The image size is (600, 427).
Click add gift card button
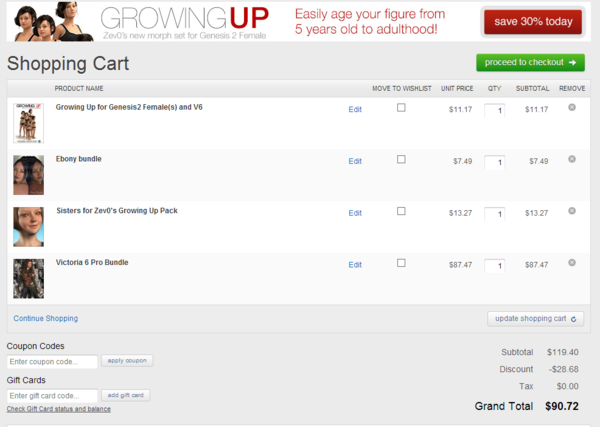point(126,395)
